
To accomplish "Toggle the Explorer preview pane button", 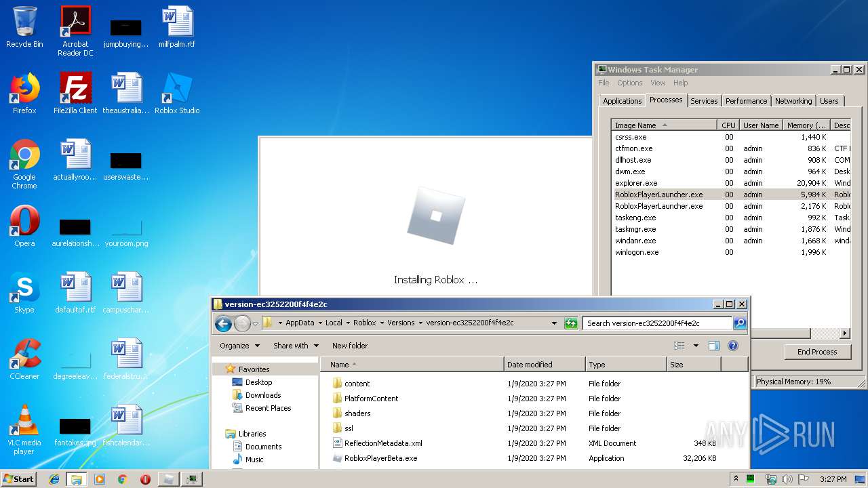I will tap(713, 346).
